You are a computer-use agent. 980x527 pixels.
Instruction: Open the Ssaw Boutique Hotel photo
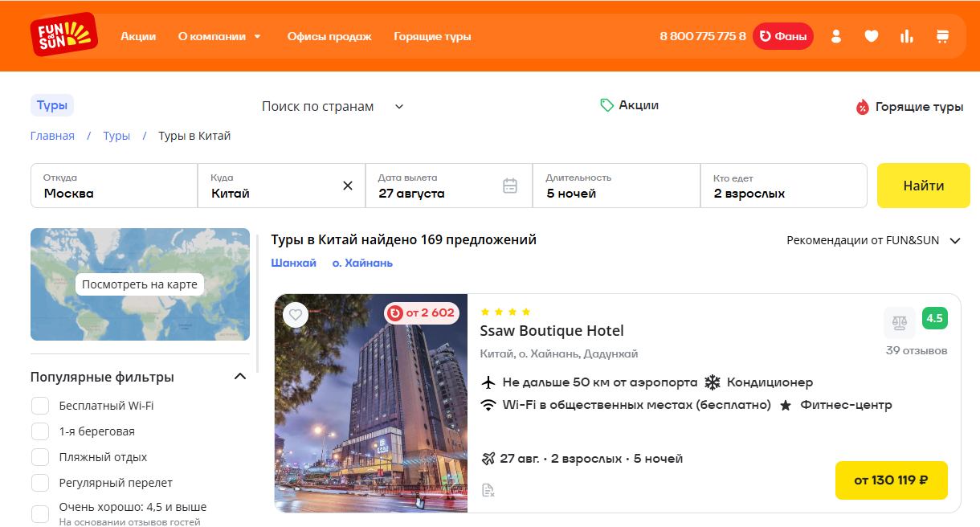point(371,403)
